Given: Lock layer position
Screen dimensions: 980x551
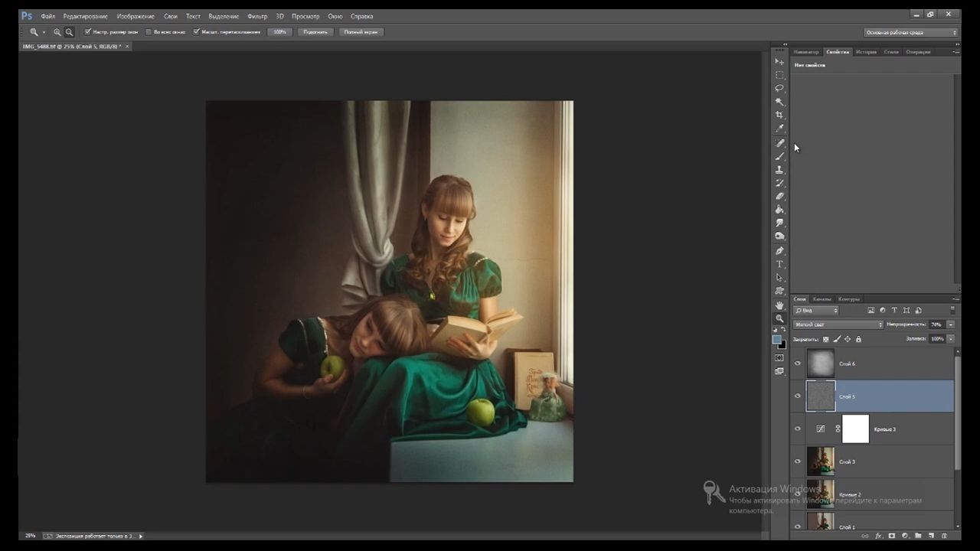Looking at the screenshot, I should pos(848,339).
